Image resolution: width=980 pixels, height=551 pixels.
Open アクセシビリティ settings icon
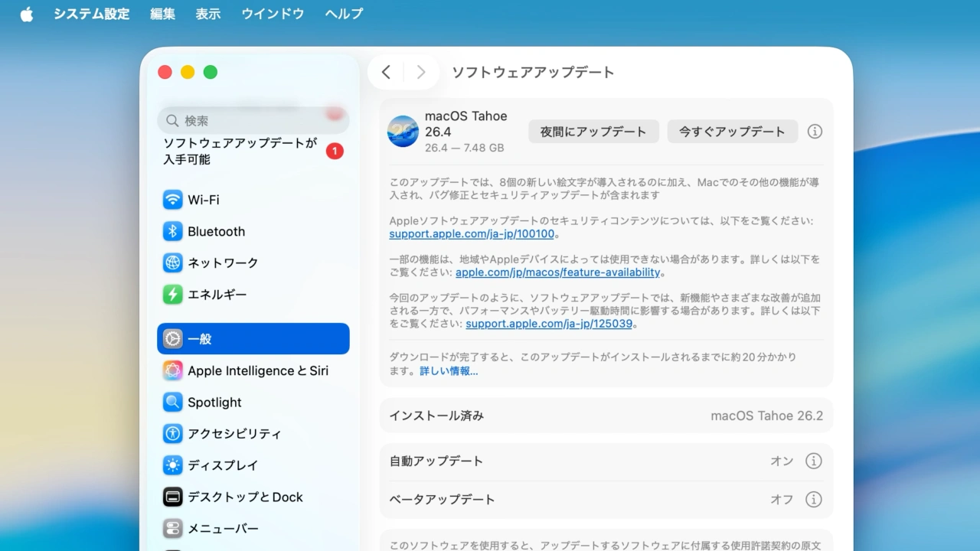click(x=173, y=434)
